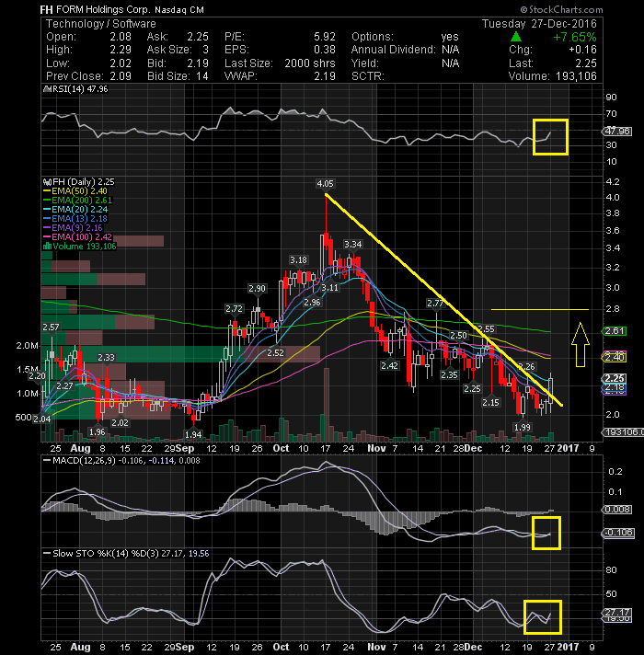Image resolution: width=644 pixels, height=655 pixels.
Task: Click the candlestick icon beside FH (Daily)
Action: 47,182
